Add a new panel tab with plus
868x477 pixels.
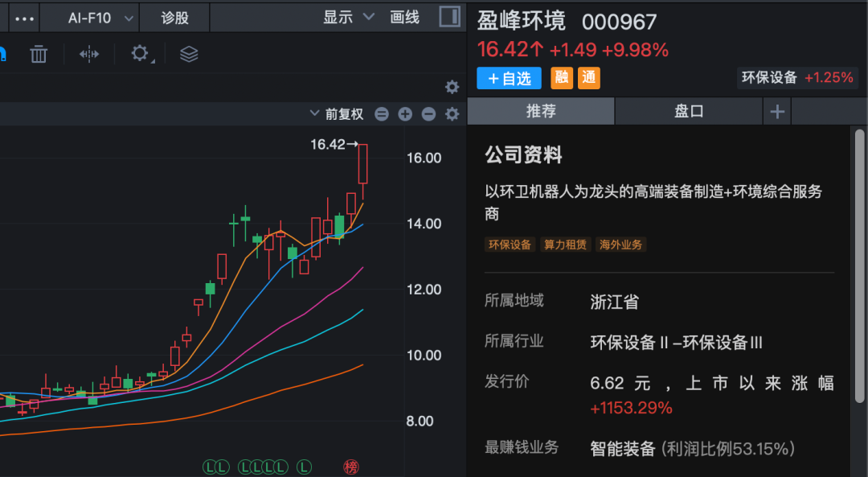tap(777, 112)
